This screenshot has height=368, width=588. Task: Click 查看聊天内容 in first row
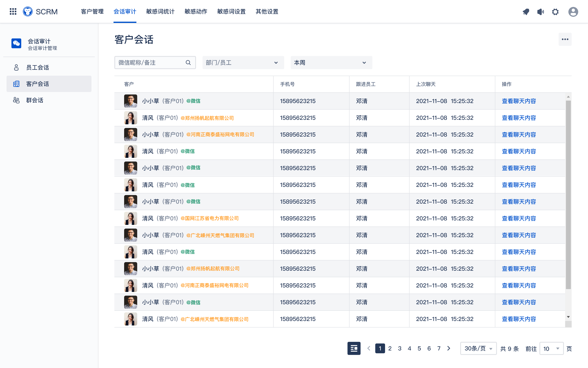(x=519, y=101)
